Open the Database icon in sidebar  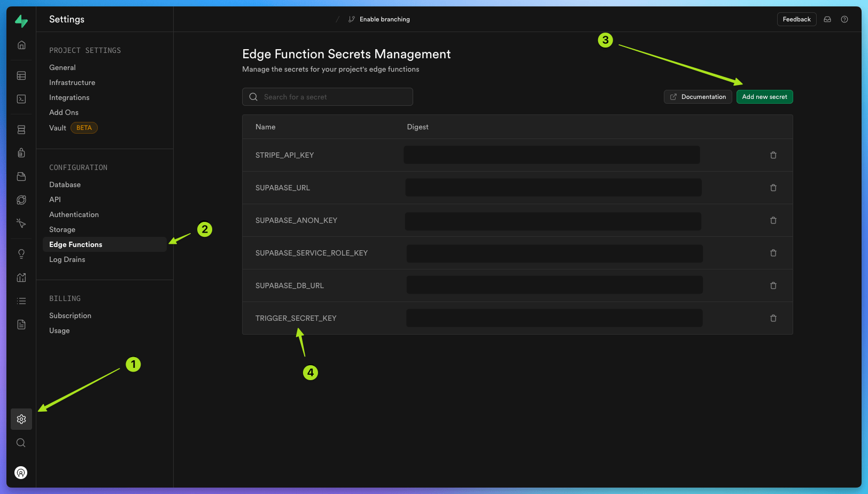click(21, 130)
